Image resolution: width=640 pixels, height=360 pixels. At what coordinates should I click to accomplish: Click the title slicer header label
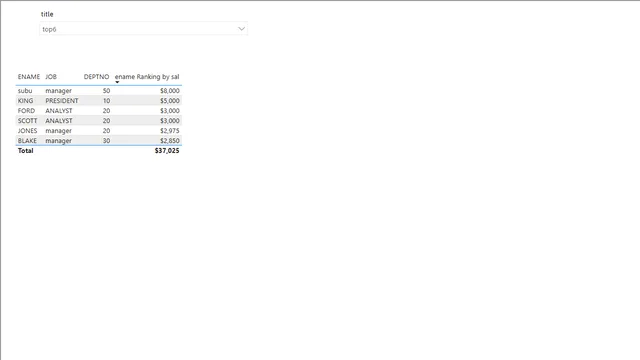click(x=47, y=14)
